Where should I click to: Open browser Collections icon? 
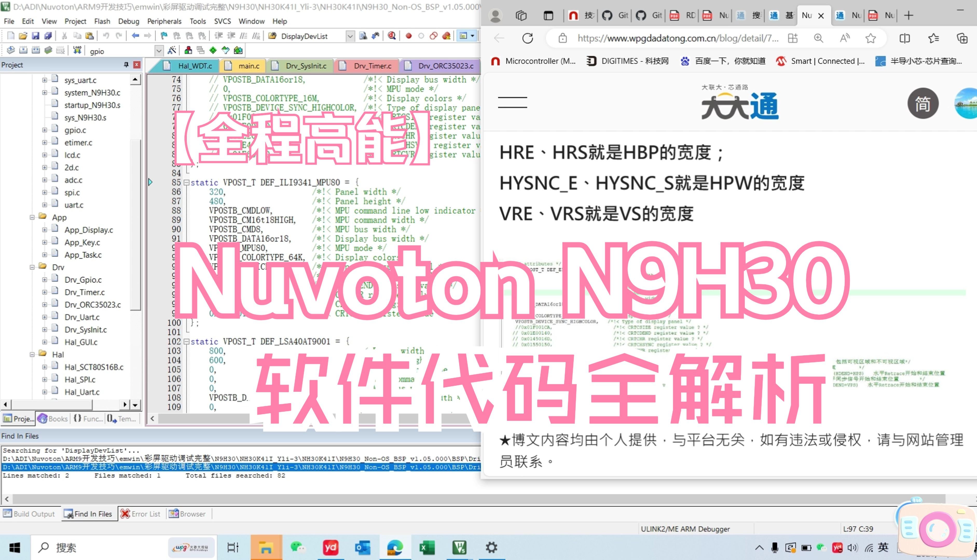coord(962,38)
